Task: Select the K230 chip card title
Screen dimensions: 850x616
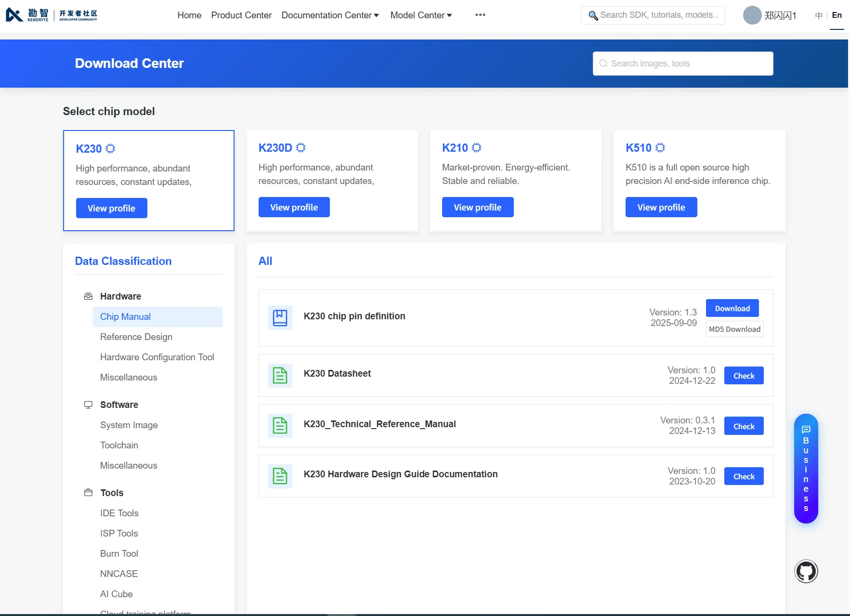Action: [x=89, y=149]
